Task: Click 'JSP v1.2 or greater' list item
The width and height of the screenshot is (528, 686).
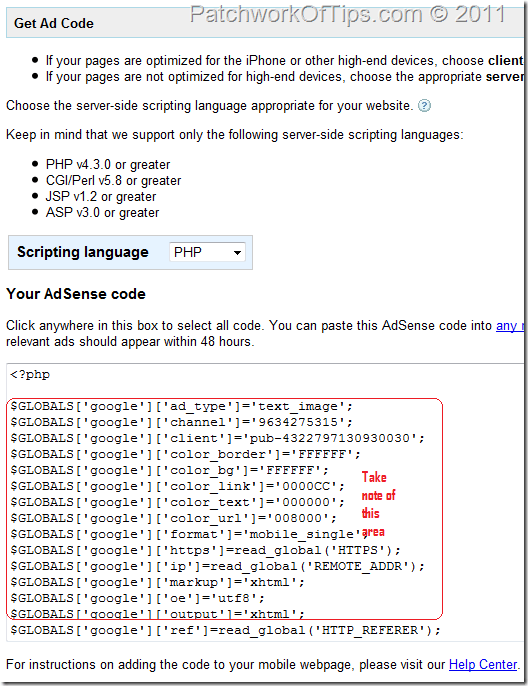Action: point(101,196)
